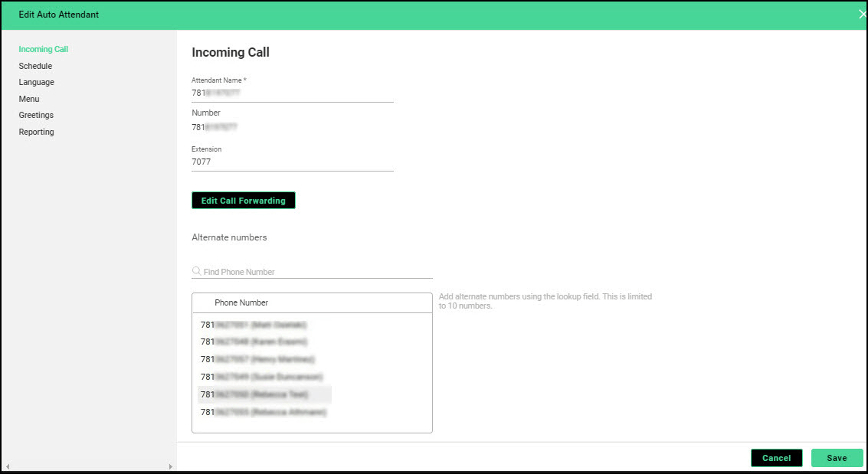Click the sidebar scroll left arrow
The height and width of the screenshot is (474, 868).
(7, 466)
